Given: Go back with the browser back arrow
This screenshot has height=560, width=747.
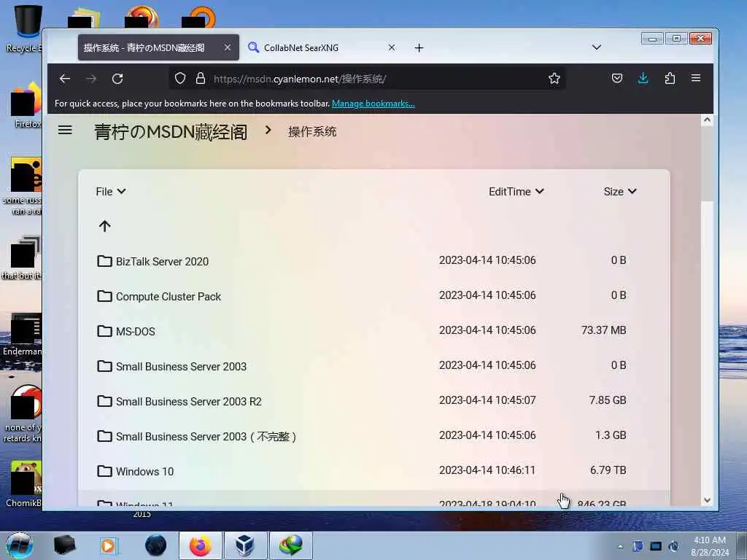Looking at the screenshot, I should [x=65, y=79].
